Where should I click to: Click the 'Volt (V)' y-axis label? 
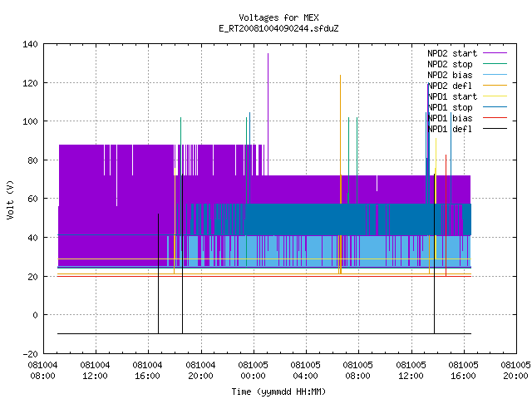pos(10,200)
